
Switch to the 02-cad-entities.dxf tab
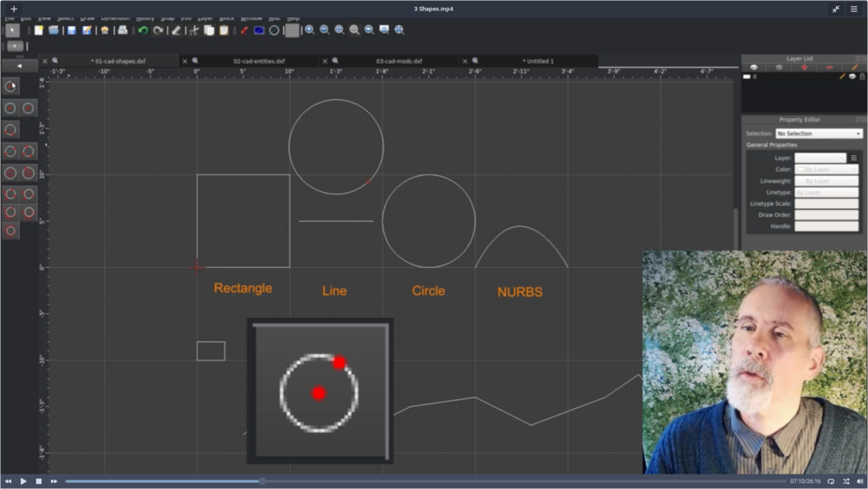258,61
